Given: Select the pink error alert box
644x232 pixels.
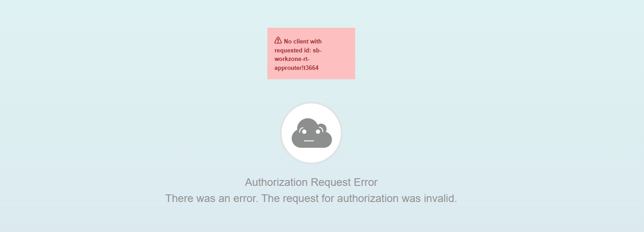Looking at the screenshot, I should click(311, 53).
